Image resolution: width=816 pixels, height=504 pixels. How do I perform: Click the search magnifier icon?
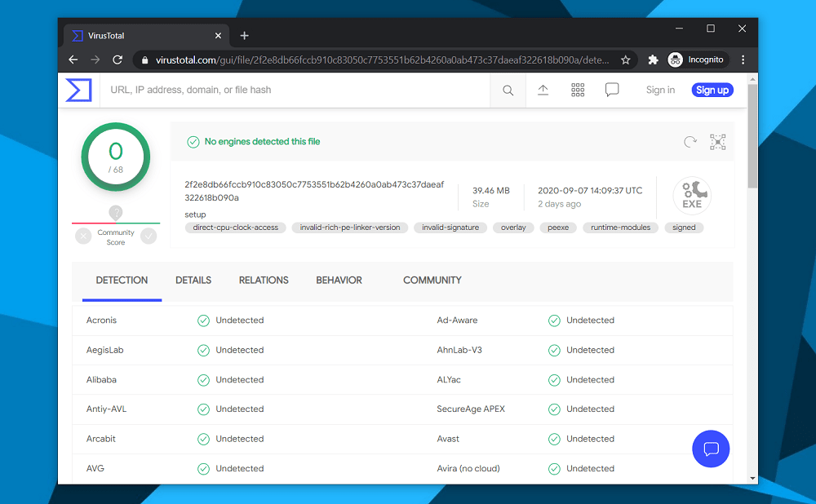[508, 91]
